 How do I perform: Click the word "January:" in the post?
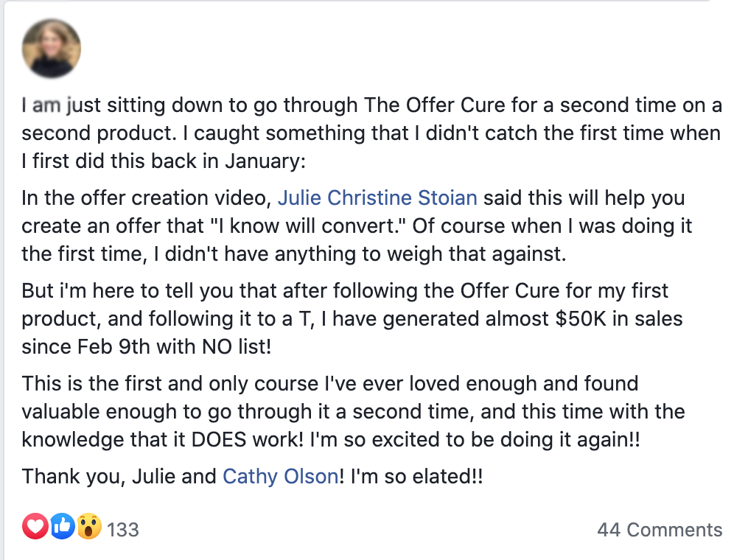click(x=265, y=161)
